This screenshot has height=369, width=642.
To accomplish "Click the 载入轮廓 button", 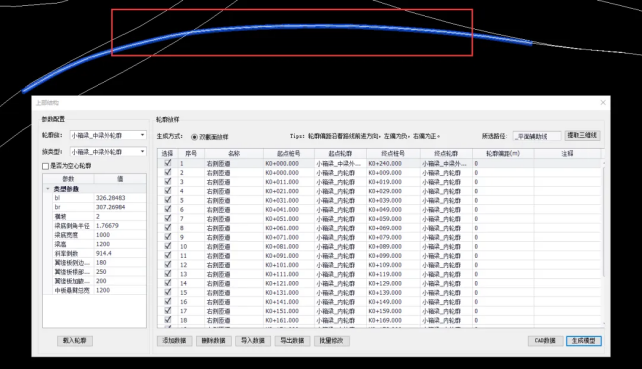I will pos(75,341).
